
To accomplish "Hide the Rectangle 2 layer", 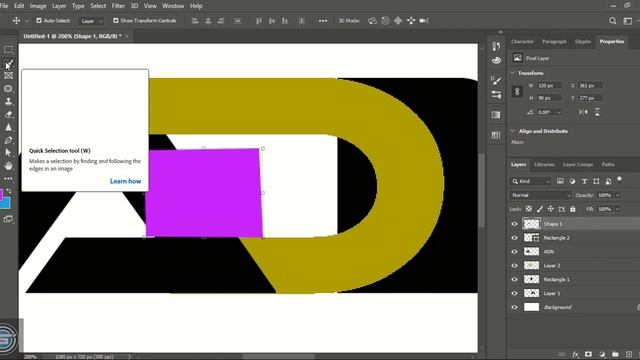I will point(514,238).
